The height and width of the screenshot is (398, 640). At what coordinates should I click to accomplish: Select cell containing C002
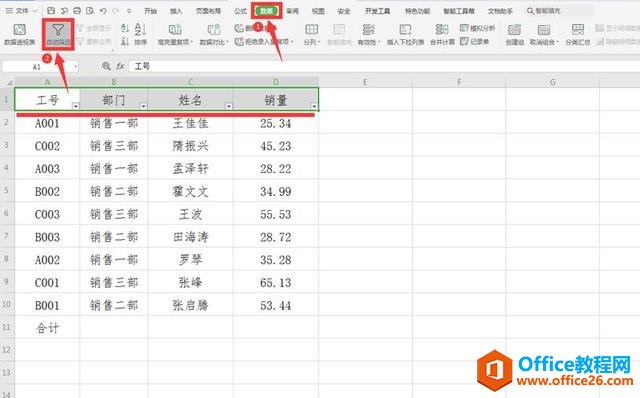pyautogui.click(x=47, y=146)
